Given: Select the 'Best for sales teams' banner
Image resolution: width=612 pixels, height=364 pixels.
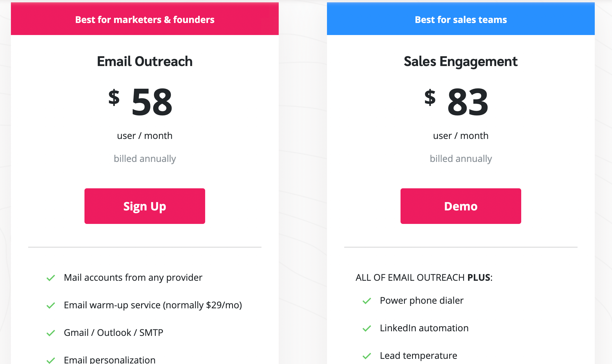Looking at the screenshot, I should point(461,20).
